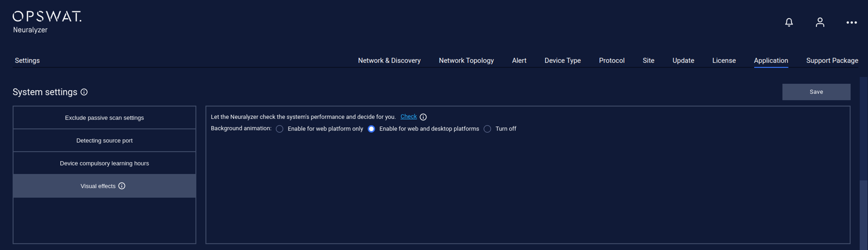Viewport: 868px width, 250px height.
Task: Open the user account icon
Action: click(820, 22)
